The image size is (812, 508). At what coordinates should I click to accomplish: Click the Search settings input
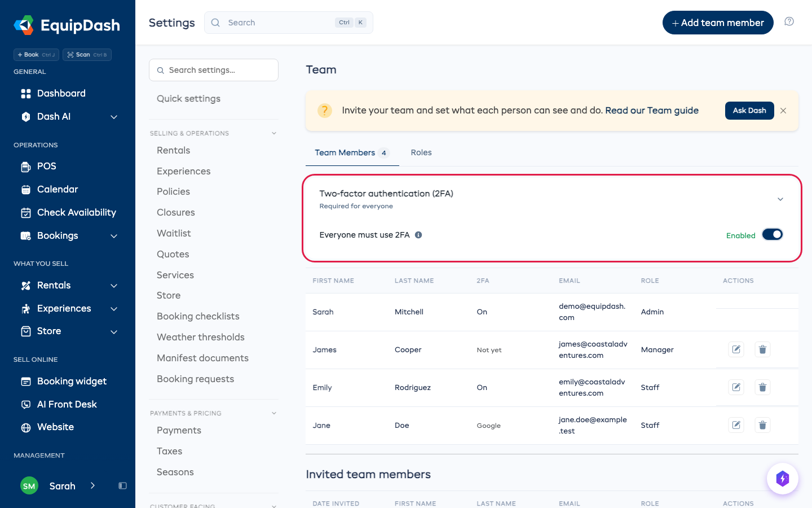[x=214, y=70]
